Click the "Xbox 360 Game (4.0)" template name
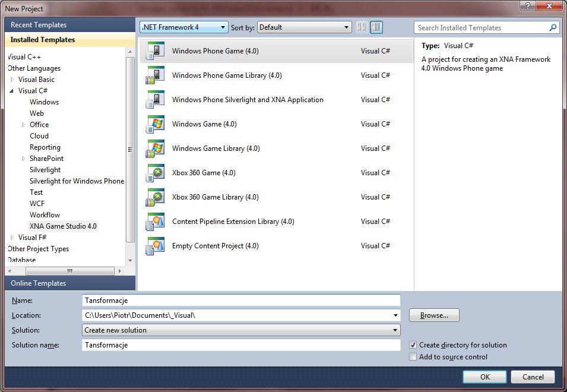 (204, 173)
